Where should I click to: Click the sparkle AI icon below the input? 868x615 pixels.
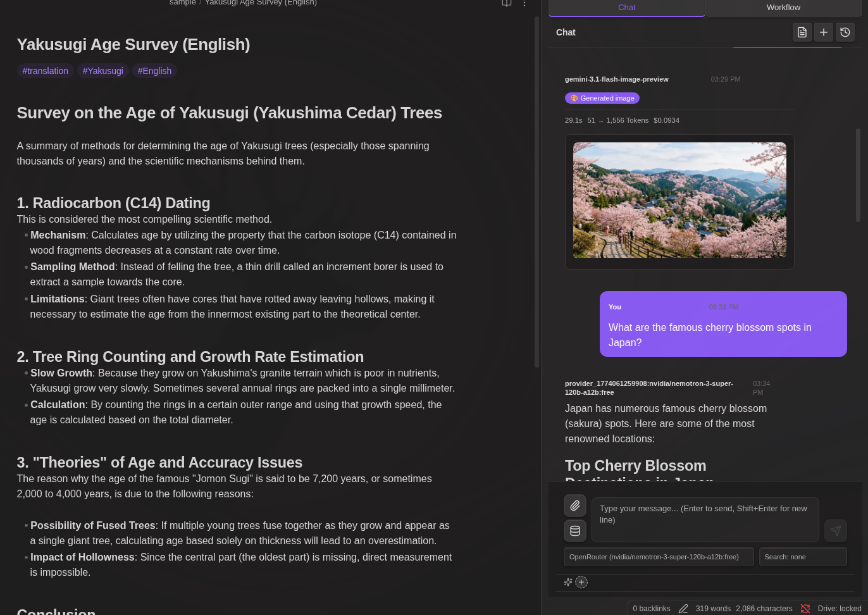click(567, 581)
